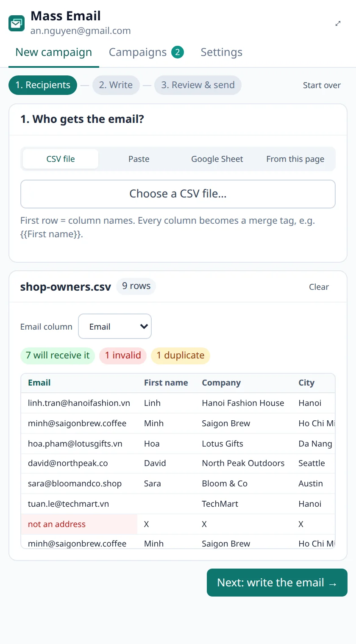The image size is (356, 644).
Task: Click an.nguyen@gmail.com account text
Action: pyautogui.click(x=81, y=31)
